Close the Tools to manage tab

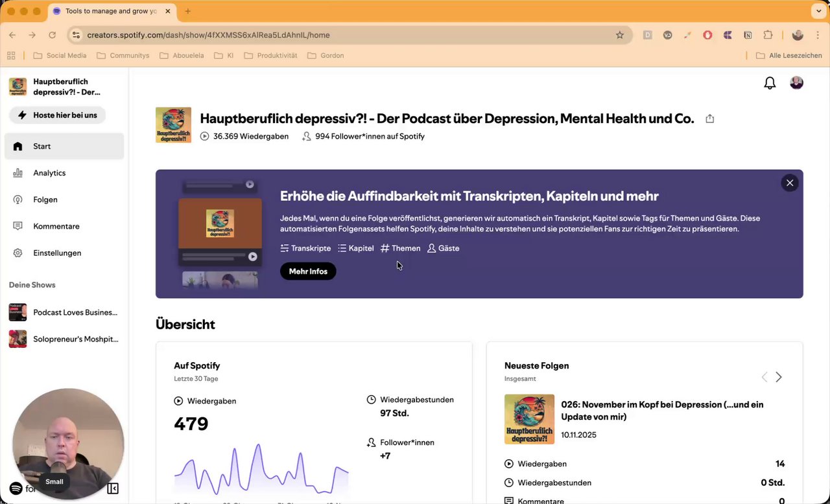coord(167,11)
